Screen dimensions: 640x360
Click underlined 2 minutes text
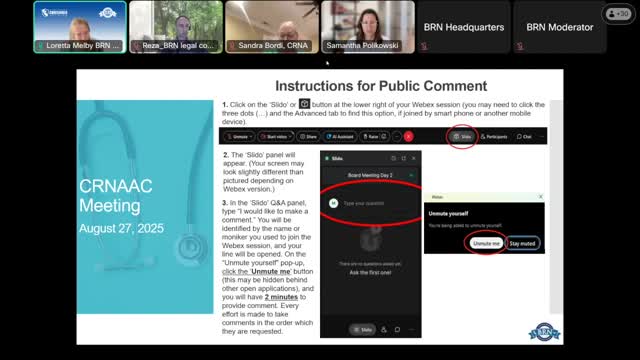pyautogui.click(x=281, y=297)
